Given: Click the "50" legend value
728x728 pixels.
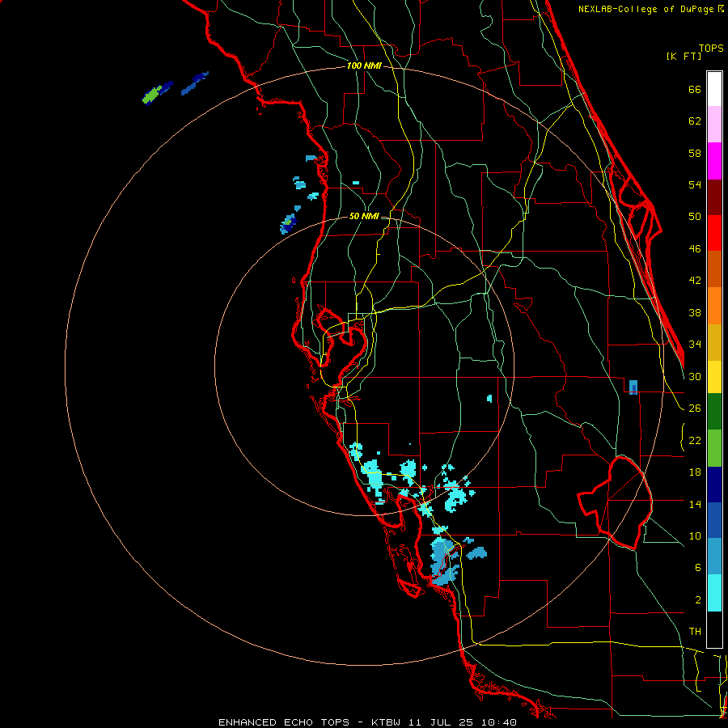Looking at the screenshot, I should pyautogui.click(x=695, y=217).
